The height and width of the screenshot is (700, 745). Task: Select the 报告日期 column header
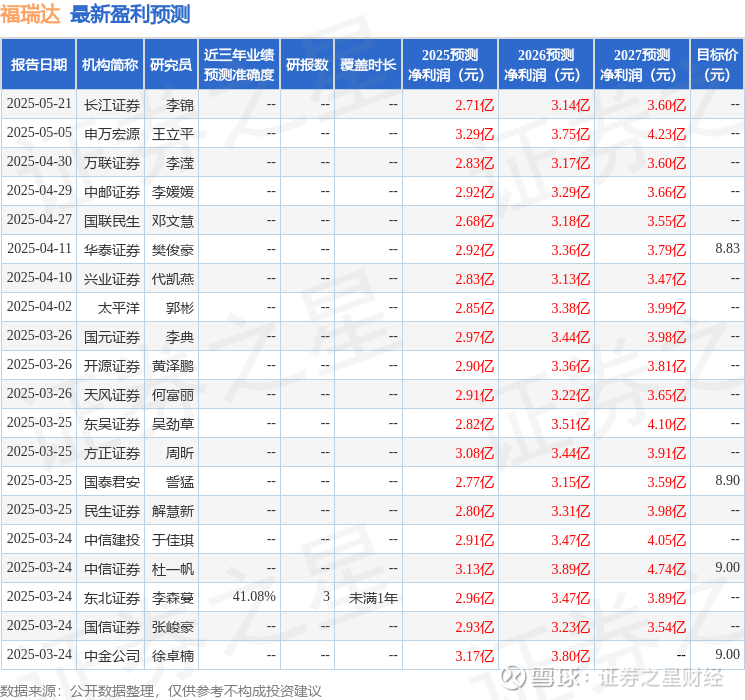(x=38, y=65)
